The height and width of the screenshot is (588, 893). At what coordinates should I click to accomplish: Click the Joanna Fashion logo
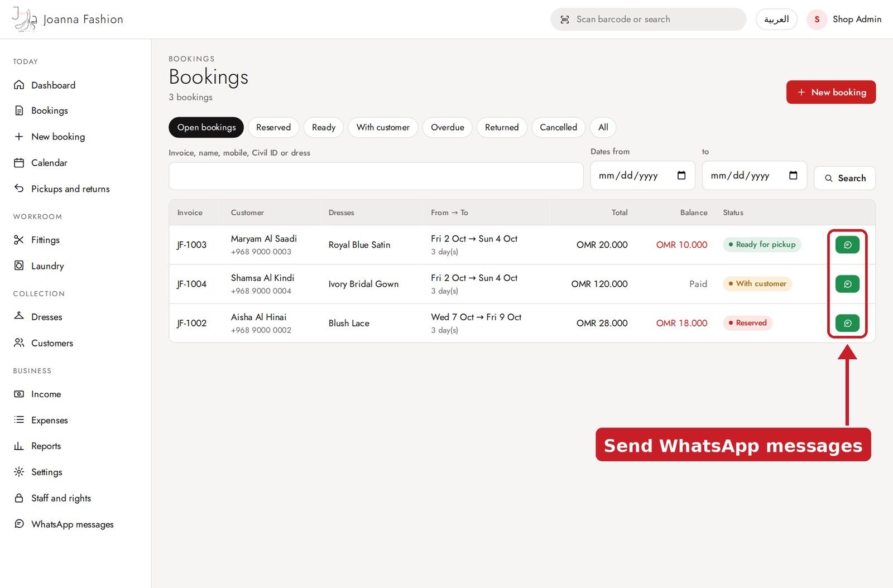68,19
